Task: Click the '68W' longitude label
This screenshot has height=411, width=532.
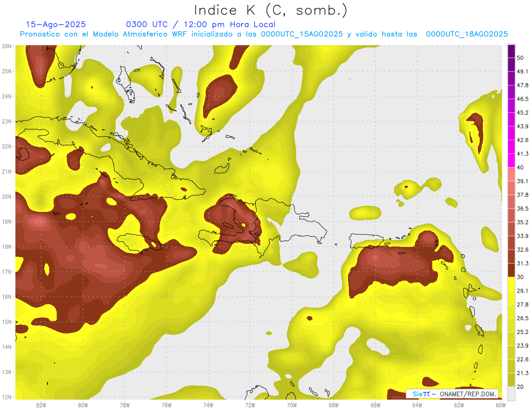Action: pos(333,405)
